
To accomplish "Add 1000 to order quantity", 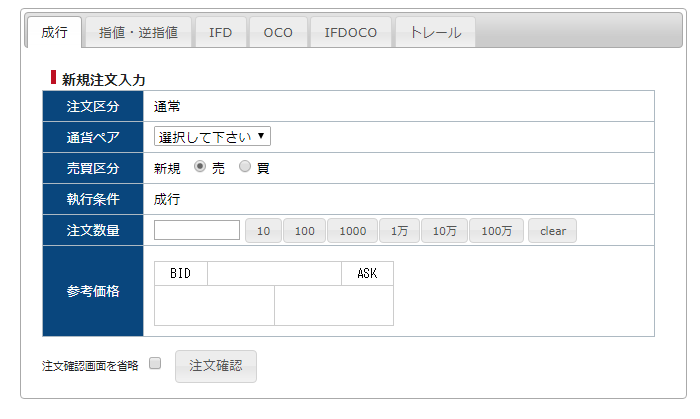I will click(x=353, y=231).
